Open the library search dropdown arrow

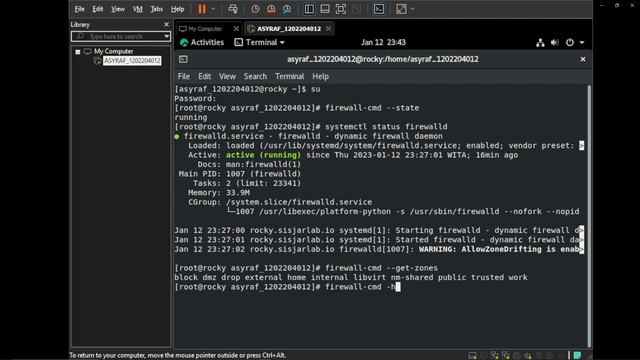(167, 36)
